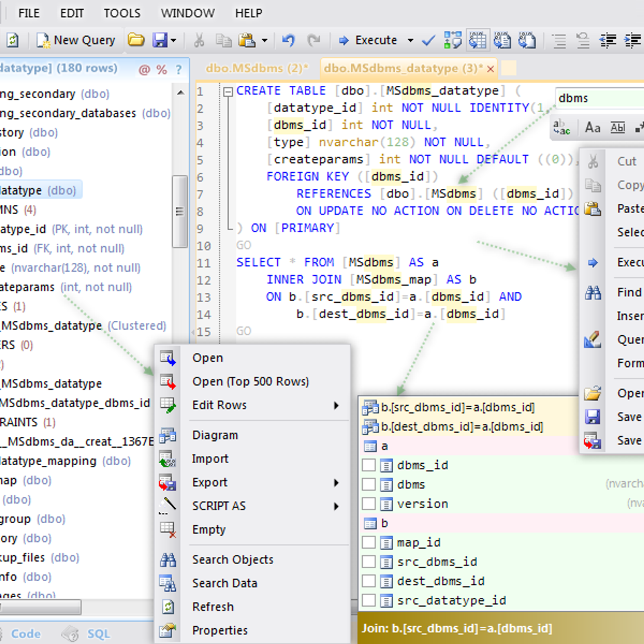Open a file with the folder icon
Image resolution: width=644 pixels, height=644 pixels.
point(136,40)
